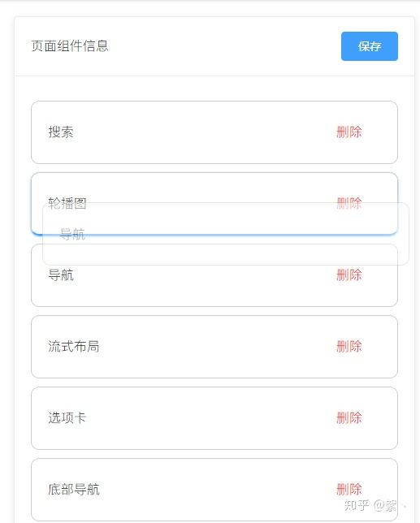Delete the 底部导航 component
Viewport: 420px width, 523px height.
(x=349, y=490)
